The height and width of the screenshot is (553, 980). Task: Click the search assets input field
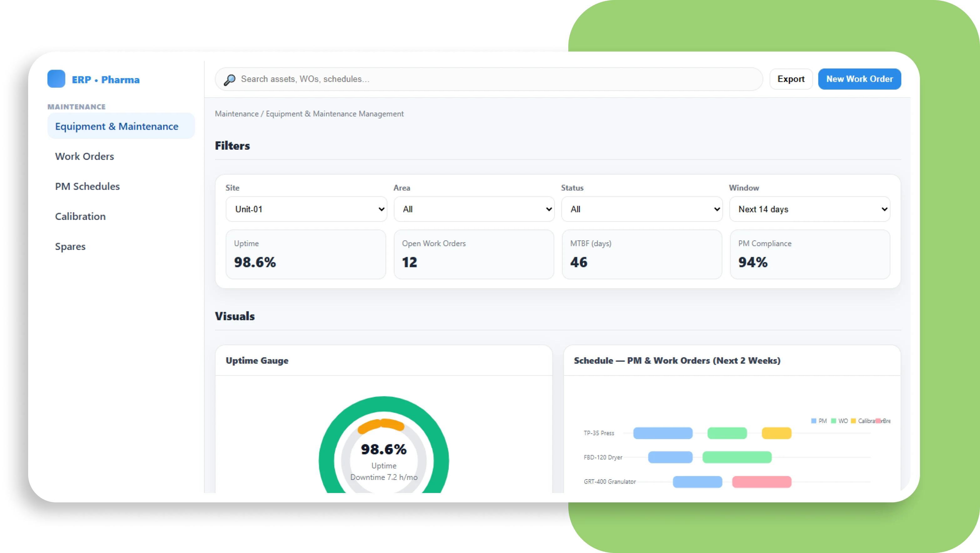pyautogui.click(x=419, y=79)
